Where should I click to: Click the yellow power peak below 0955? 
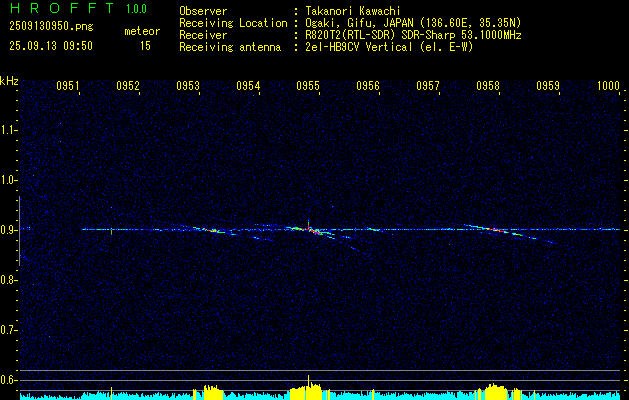308,388
